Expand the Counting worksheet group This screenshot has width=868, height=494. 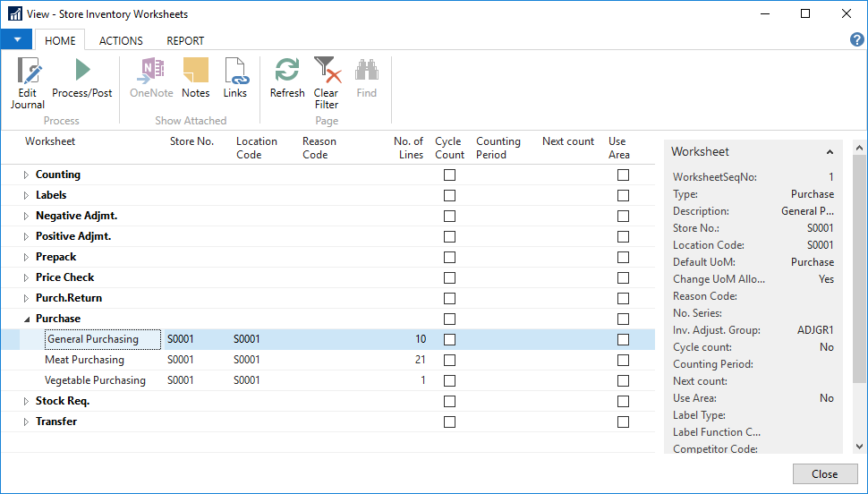point(26,175)
